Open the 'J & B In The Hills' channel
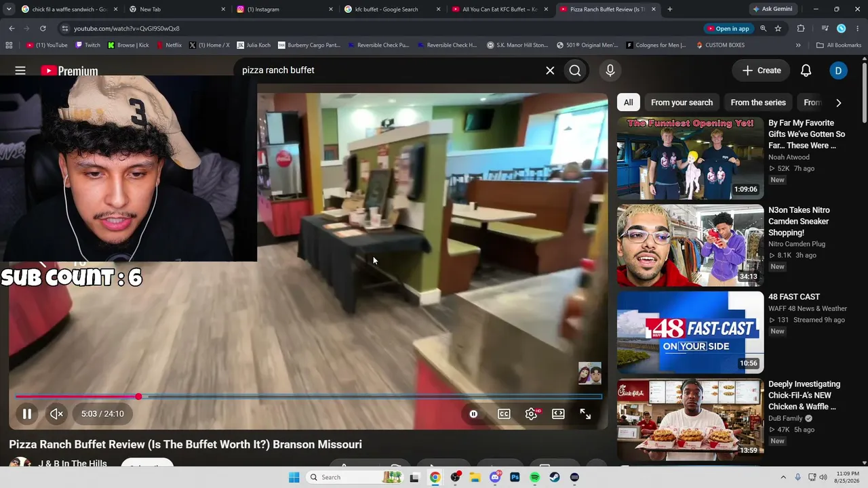 click(73, 463)
